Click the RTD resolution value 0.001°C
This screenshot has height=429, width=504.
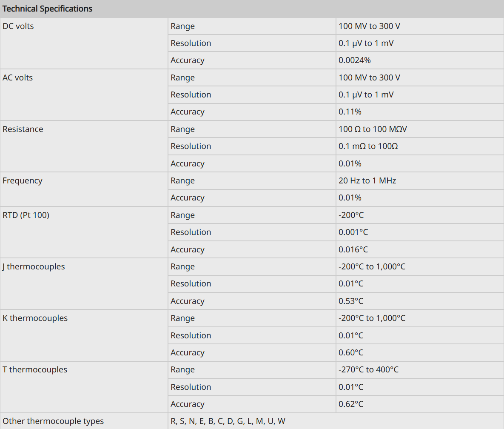(x=353, y=232)
